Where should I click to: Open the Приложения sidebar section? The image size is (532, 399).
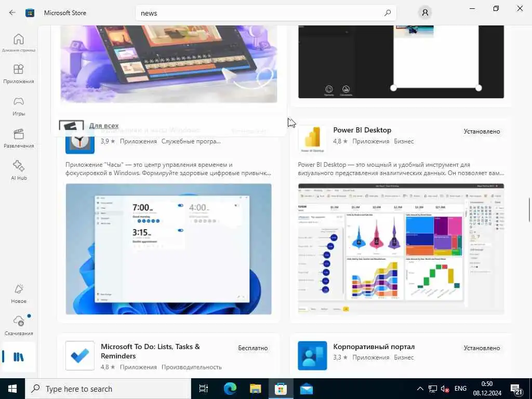tap(19, 74)
